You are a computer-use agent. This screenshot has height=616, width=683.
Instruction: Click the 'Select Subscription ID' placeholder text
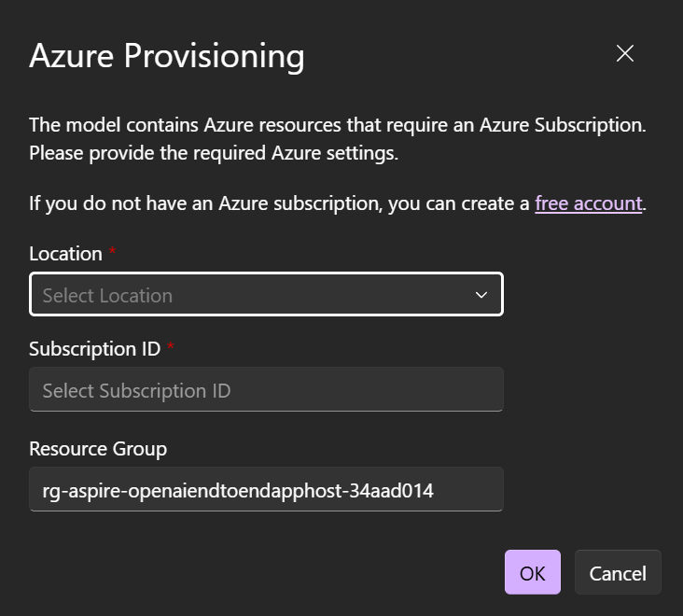click(x=137, y=391)
